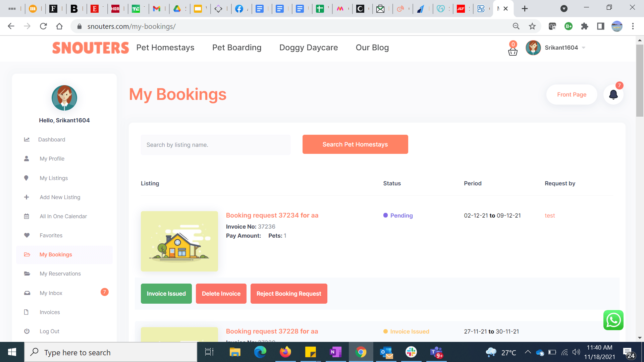644x362 pixels.
Task: Open a new browser tab
Action: click(x=525, y=9)
